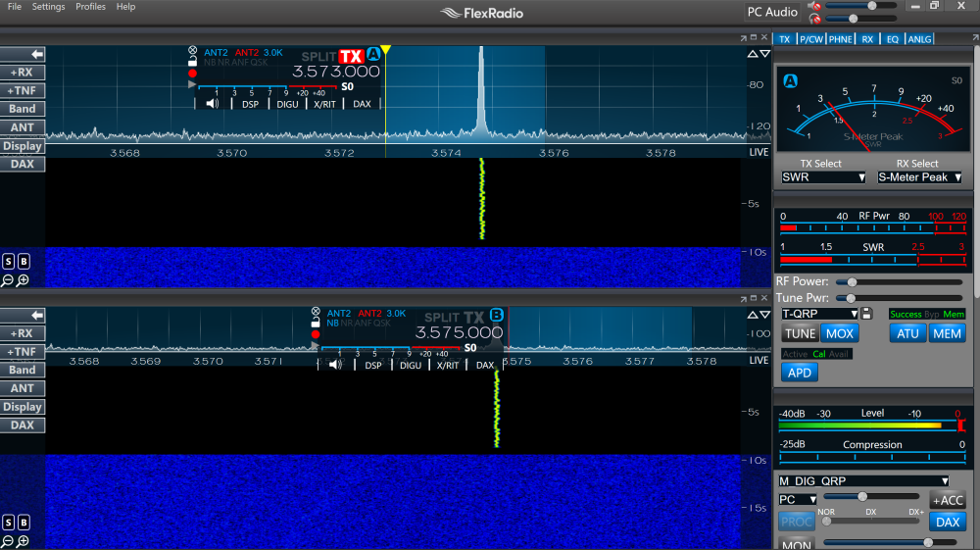Toggle slice B tuning lock icon
This screenshot has width=980, height=550.
click(x=316, y=323)
